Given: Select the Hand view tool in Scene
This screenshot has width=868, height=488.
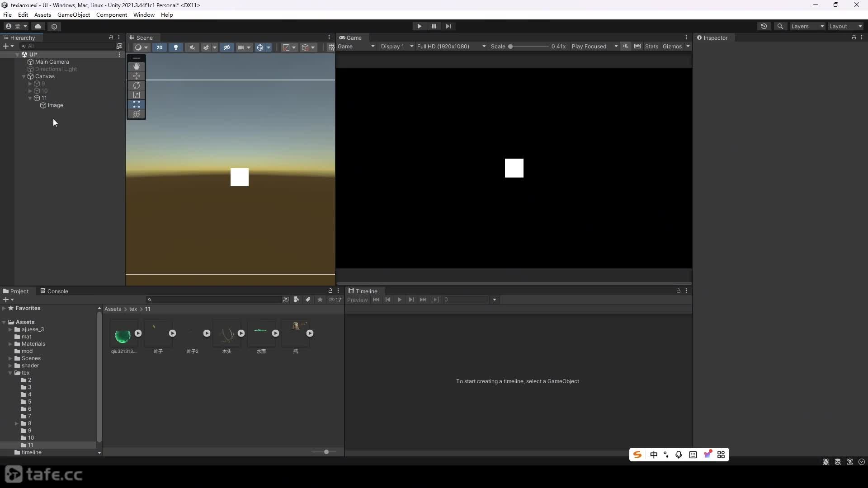Looking at the screenshot, I should [x=136, y=66].
